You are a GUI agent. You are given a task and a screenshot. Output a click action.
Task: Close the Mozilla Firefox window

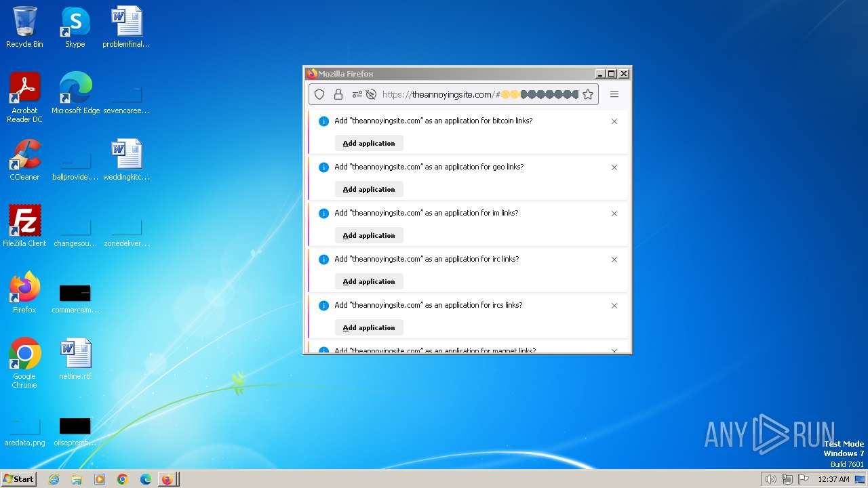[x=624, y=74]
